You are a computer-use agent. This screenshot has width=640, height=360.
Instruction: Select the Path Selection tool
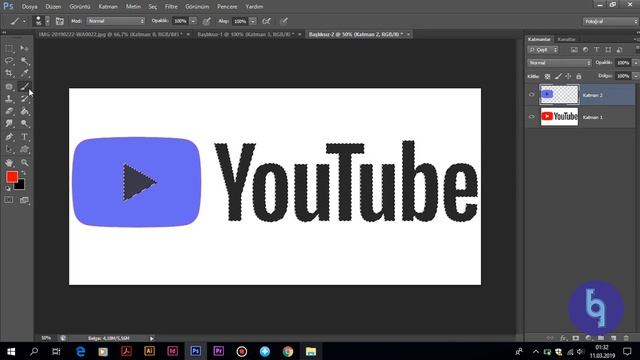[9, 149]
